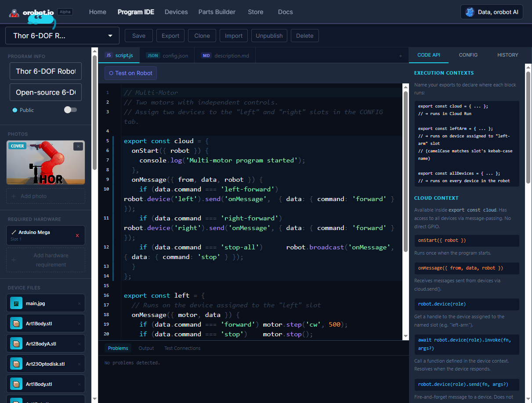Show the Problems panel
This screenshot has width=532, height=403.
[x=118, y=348]
